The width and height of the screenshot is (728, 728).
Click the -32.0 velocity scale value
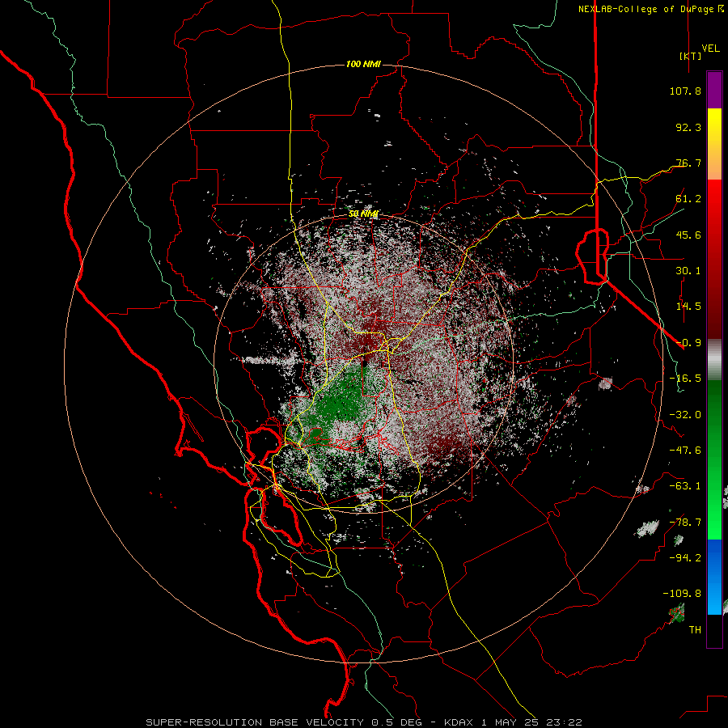point(685,415)
